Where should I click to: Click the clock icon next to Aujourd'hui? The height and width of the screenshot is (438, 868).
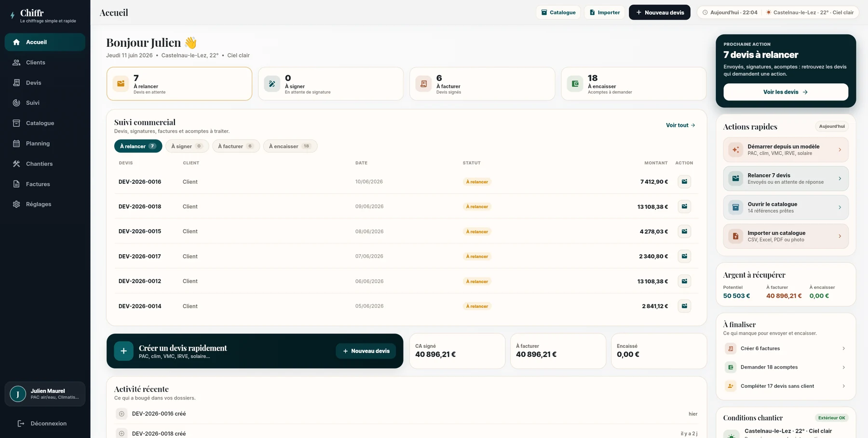[705, 13]
